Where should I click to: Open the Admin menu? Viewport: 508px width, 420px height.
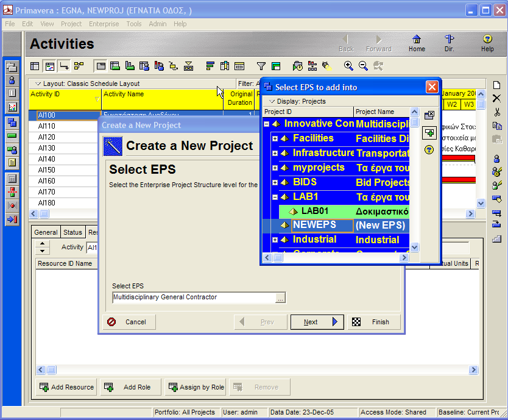point(157,24)
